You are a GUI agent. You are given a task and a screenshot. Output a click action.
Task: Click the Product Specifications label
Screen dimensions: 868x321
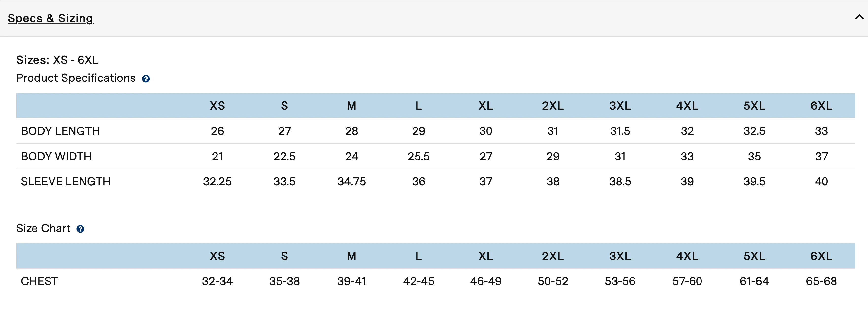(76, 78)
